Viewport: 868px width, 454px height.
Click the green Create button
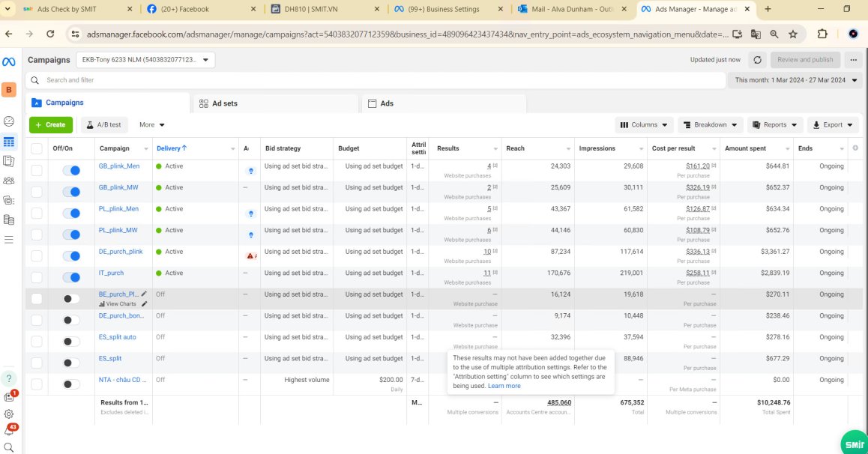click(51, 125)
